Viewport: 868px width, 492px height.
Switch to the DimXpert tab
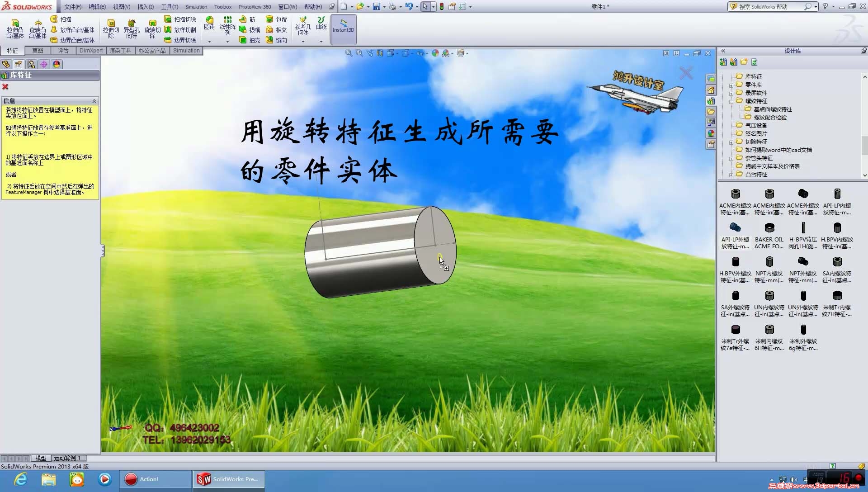click(91, 51)
